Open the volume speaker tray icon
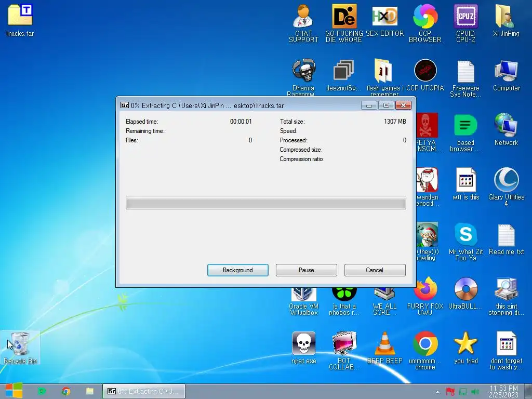Viewport: 532px width, 399px height. [x=475, y=392]
